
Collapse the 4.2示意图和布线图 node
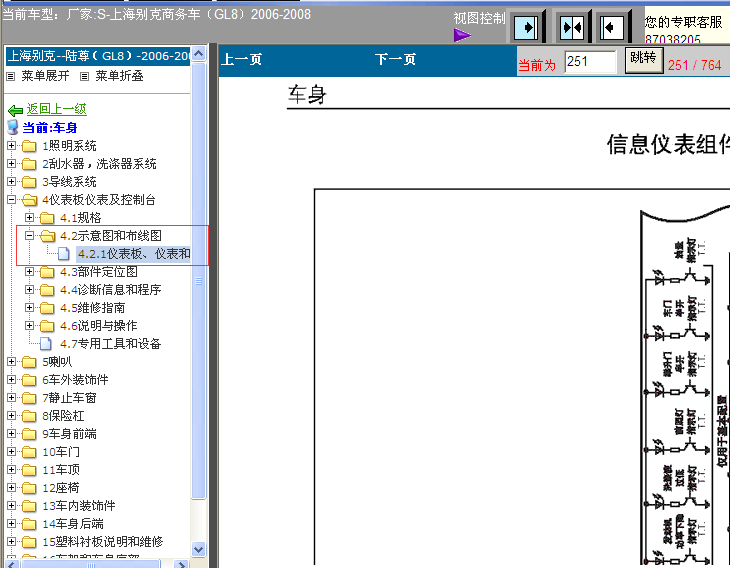(29, 236)
